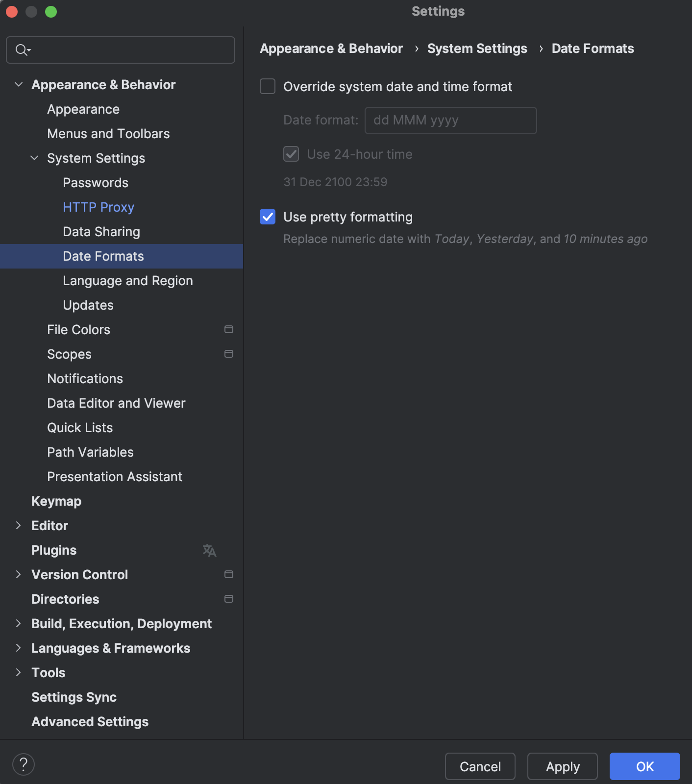Open the Language and Region settings
The image size is (692, 784).
pyautogui.click(x=127, y=280)
